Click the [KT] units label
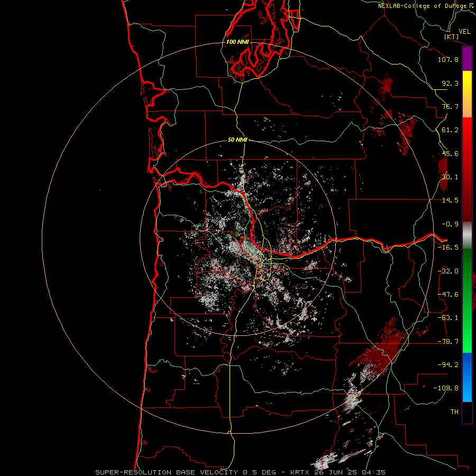 click(452, 36)
